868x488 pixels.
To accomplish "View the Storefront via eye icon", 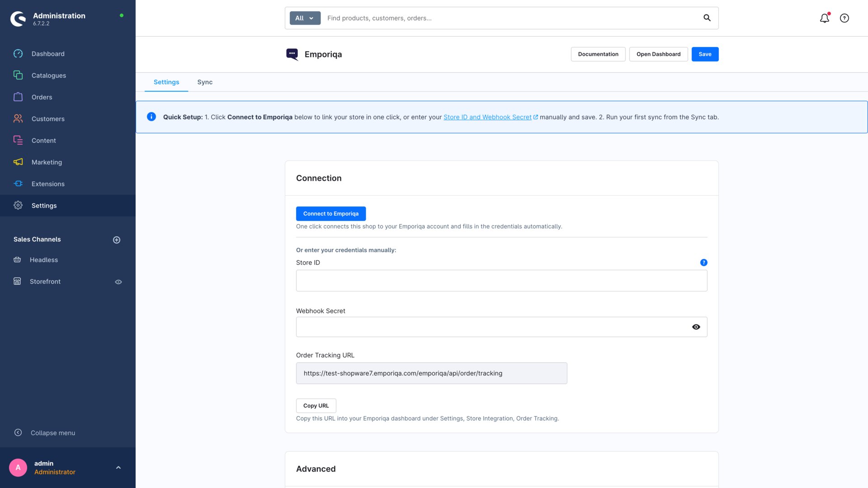I will 118,282.
